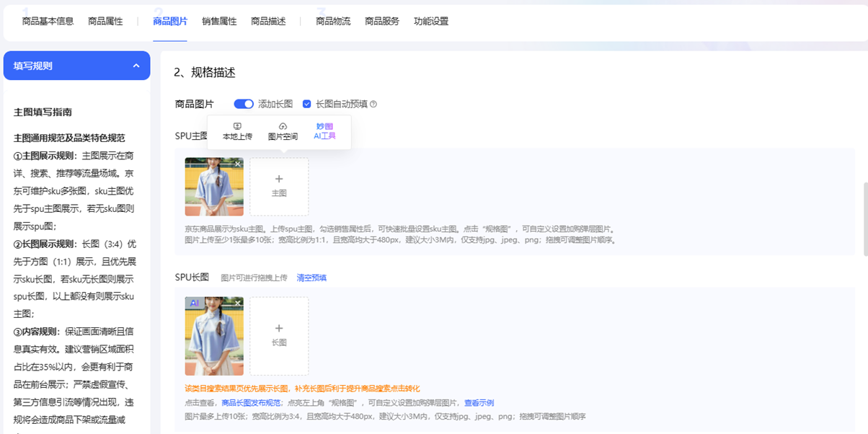Click the 查看示例 link
This screenshot has height=434, width=868.
[479, 403]
